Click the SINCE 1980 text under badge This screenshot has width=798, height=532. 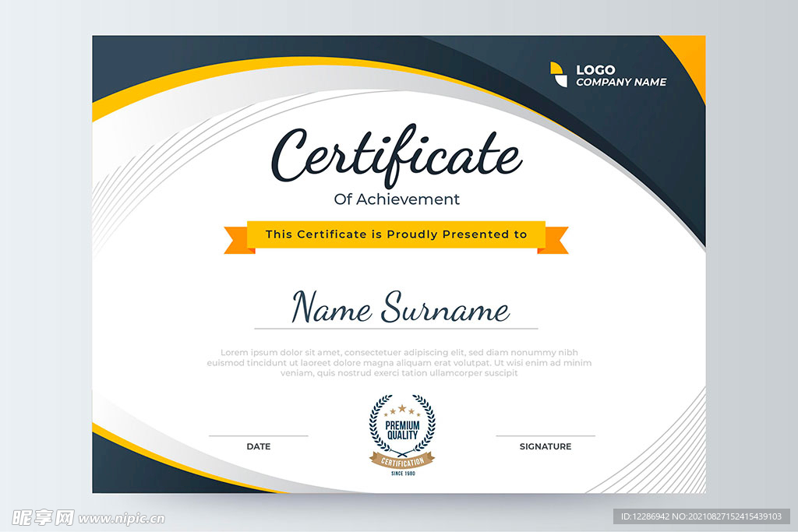click(x=403, y=474)
